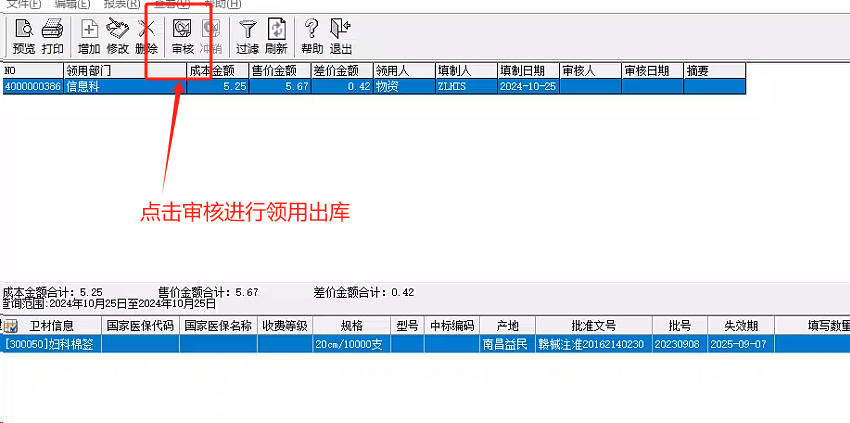Image resolution: width=850 pixels, height=423 pixels.
Task: Click the 信息科 department cell
Action: coord(125,86)
